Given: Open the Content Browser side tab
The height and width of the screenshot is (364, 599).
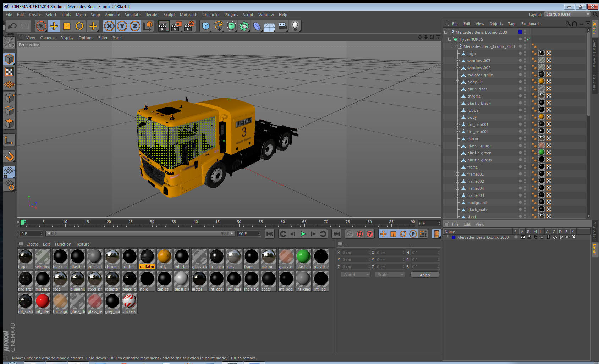Looking at the screenshot, I should pos(594,54).
